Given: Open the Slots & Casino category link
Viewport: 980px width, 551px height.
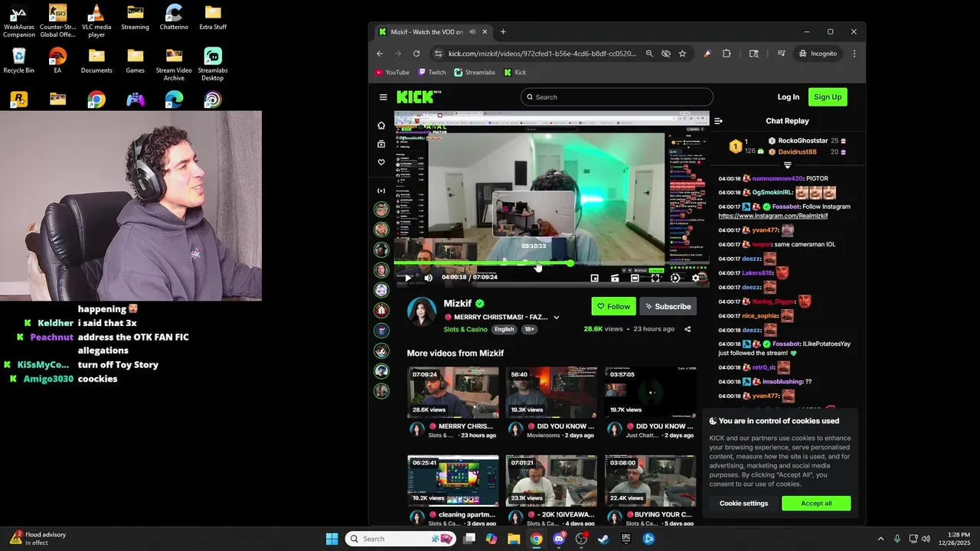Looking at the screenshot, I should pyautogui.click(x=465, y=329).
